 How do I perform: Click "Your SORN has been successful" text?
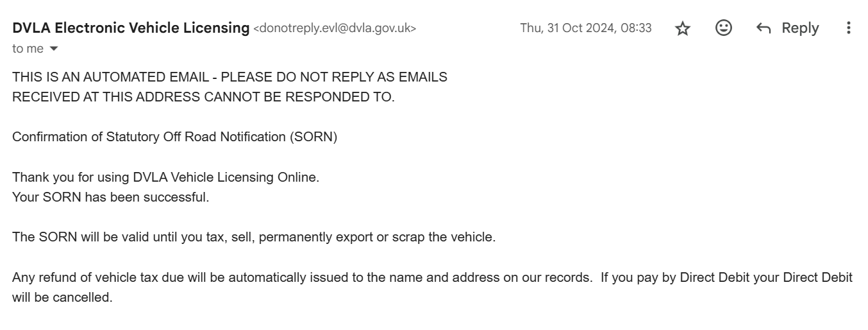[x=110, y=197]
